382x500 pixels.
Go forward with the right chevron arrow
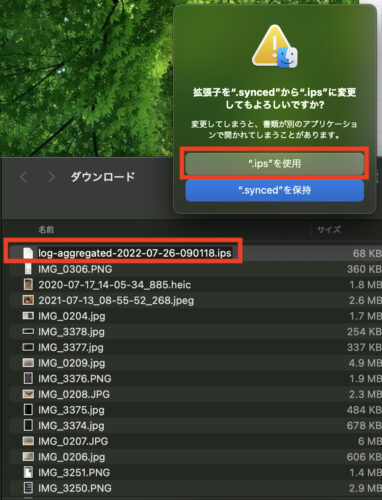tap(51, 177)
